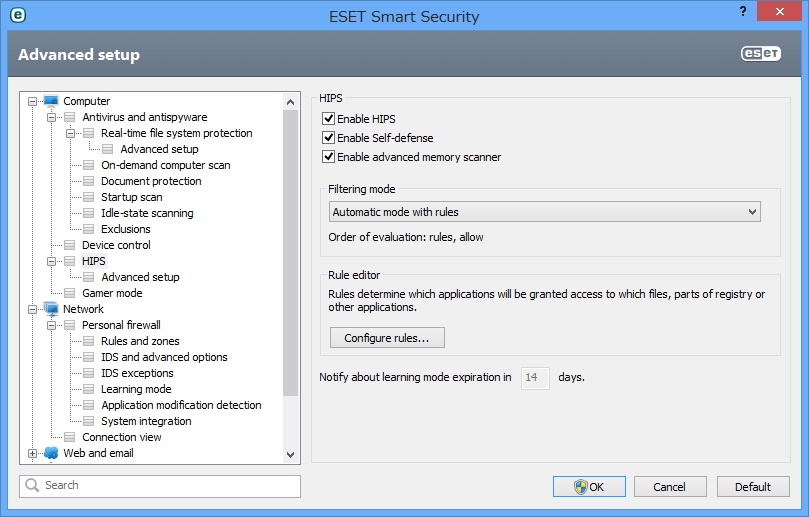Screen dimensions: 809x517
Task: Select Advanced setup under HIPS
Action: pyautogui.click(x=140, y=277)
